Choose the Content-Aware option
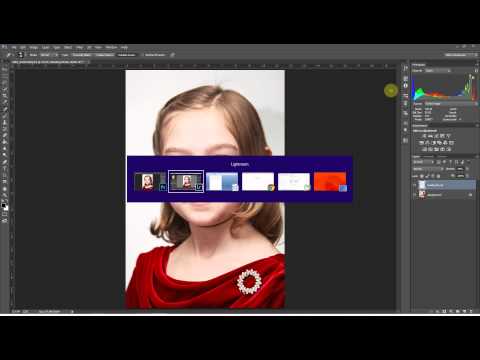 126,55
